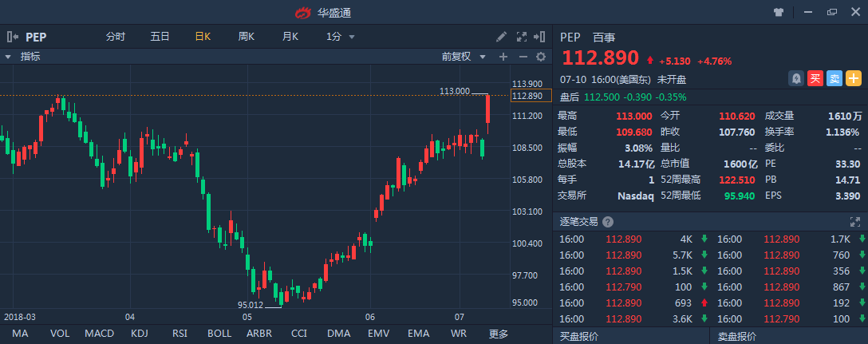
Task: Click the 52周最高 value 122.510
Action: [737, 180]
